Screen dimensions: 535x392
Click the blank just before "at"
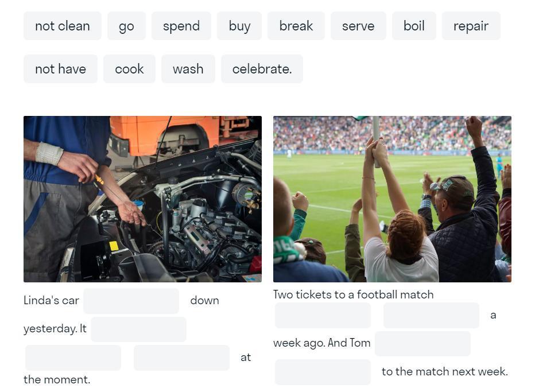(x=181, y=358)
